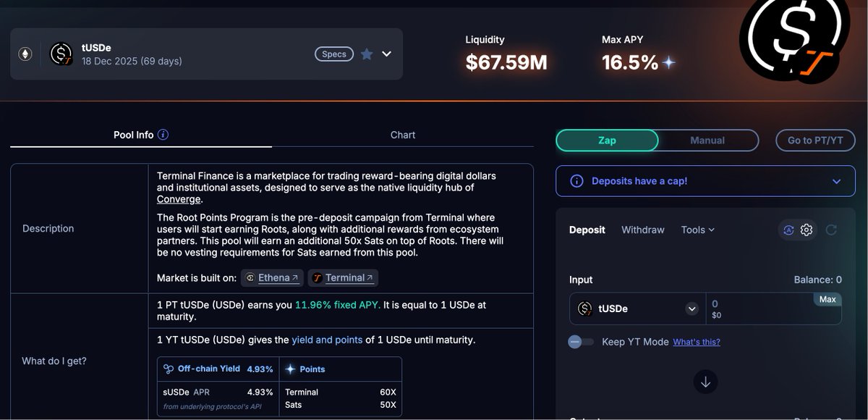Select the Withdraw tab
Screen dimensions: 868x420
point(642,230)
